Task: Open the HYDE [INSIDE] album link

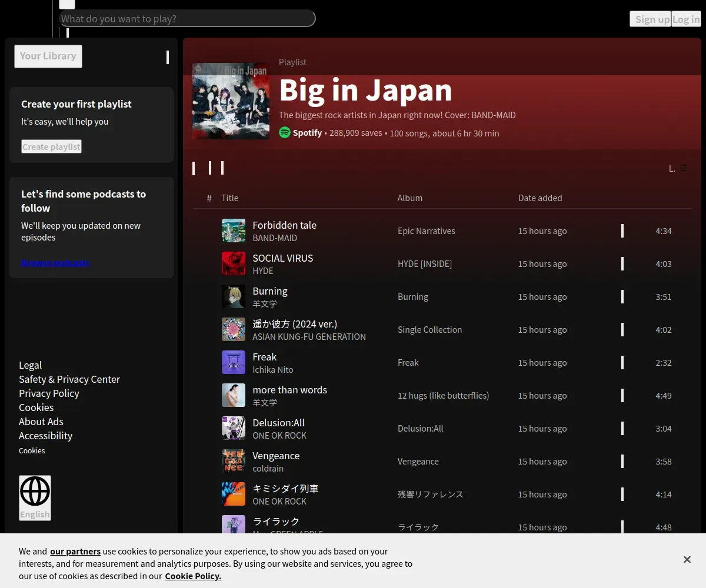Action: click(x=425, y=263)
